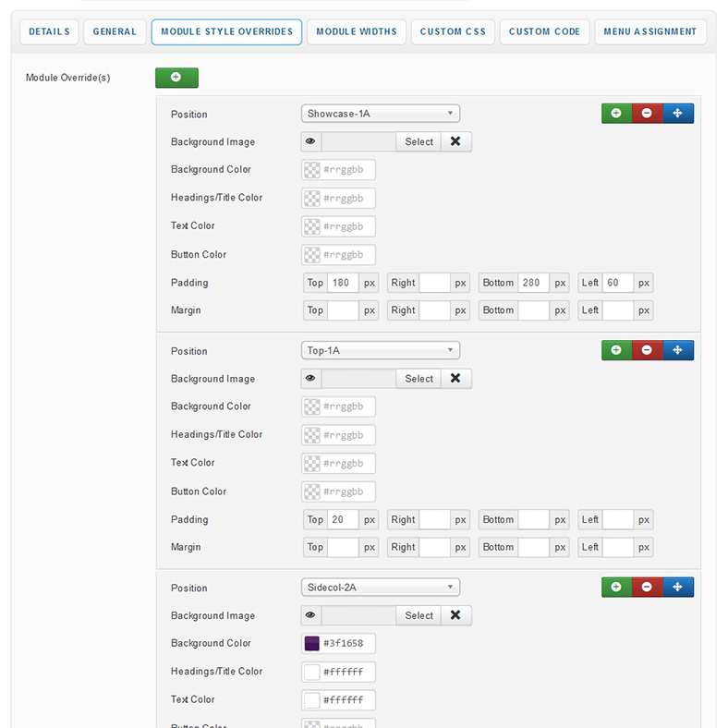
Task: Show Sidecol-2A background image preview eye
Action: click(x=311, y=615)
